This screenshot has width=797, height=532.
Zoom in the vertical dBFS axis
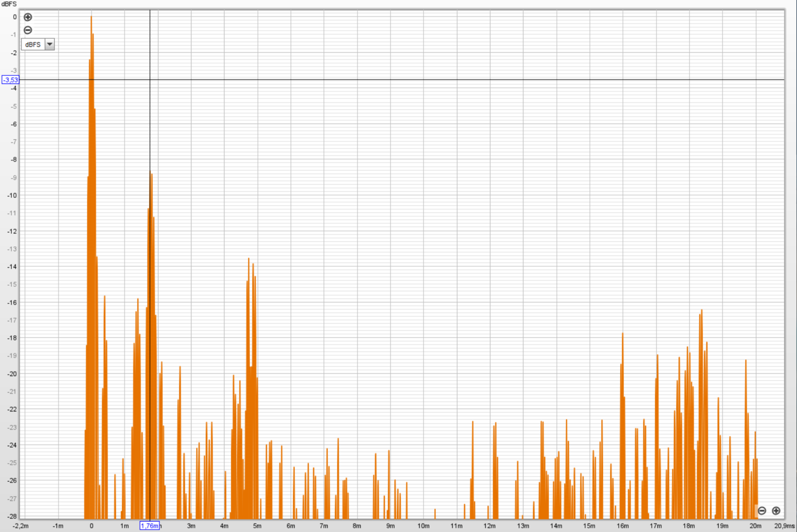[28, 17]
